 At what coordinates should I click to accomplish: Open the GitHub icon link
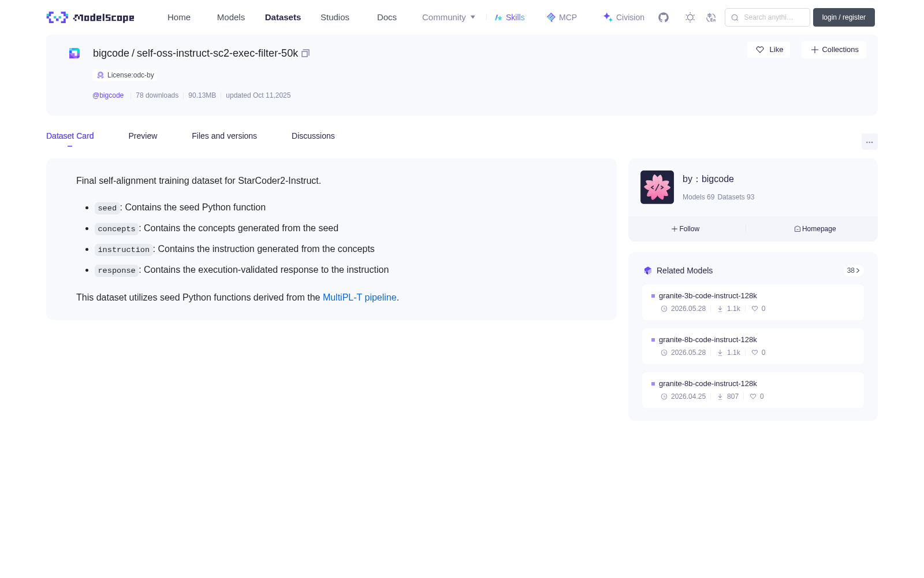(x=664, y=17)
